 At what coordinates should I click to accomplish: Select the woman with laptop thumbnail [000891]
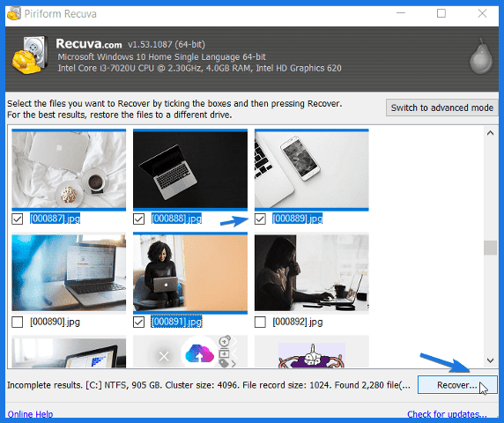[x=190, y=273]
